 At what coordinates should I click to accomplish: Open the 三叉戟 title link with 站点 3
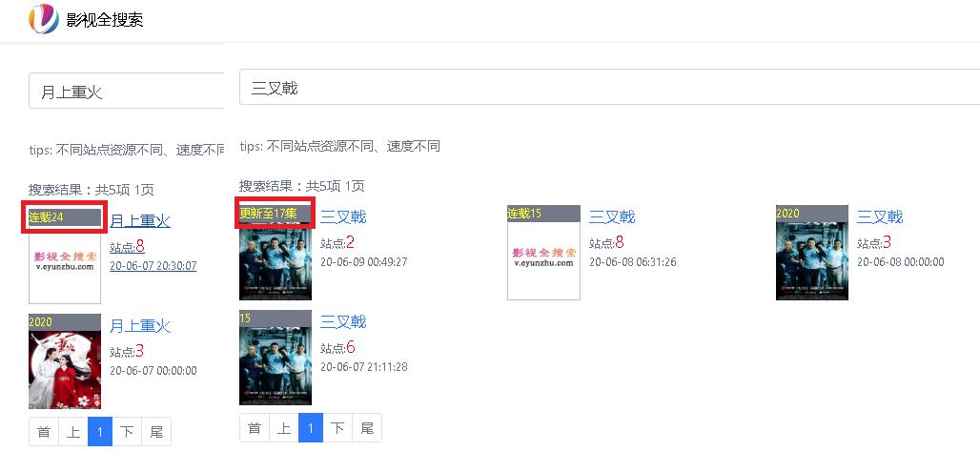[880, 216]
